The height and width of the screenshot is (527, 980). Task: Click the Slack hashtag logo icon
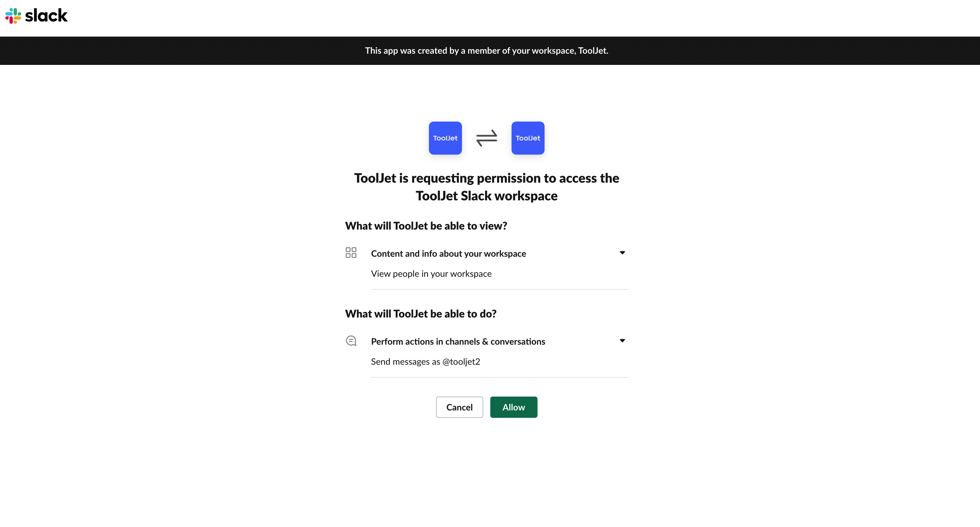pos(13,16)
